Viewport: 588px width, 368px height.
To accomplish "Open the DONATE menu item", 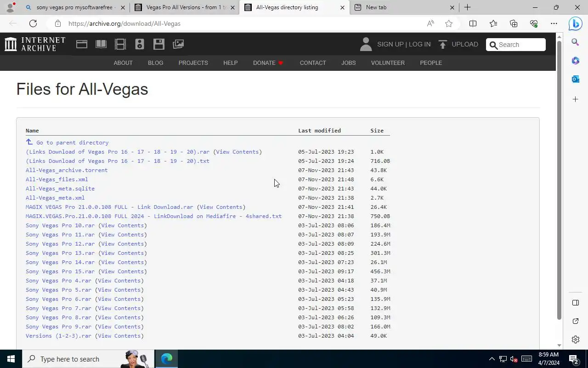I will coord(268,63).
